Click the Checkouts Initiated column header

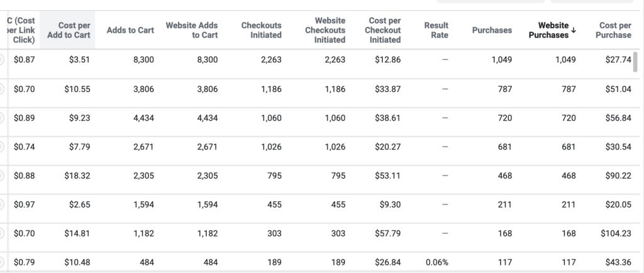click(261, 30)
